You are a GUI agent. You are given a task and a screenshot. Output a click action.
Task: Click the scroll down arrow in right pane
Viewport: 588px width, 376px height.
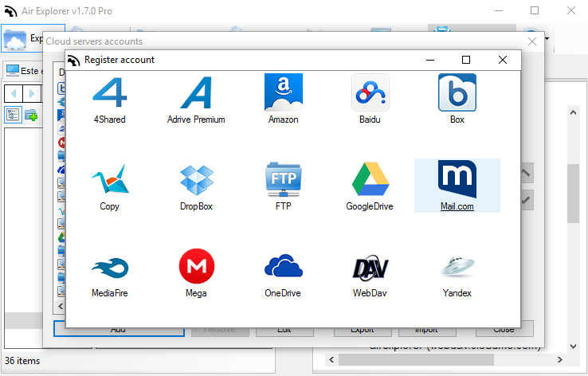tap(573, 347)
